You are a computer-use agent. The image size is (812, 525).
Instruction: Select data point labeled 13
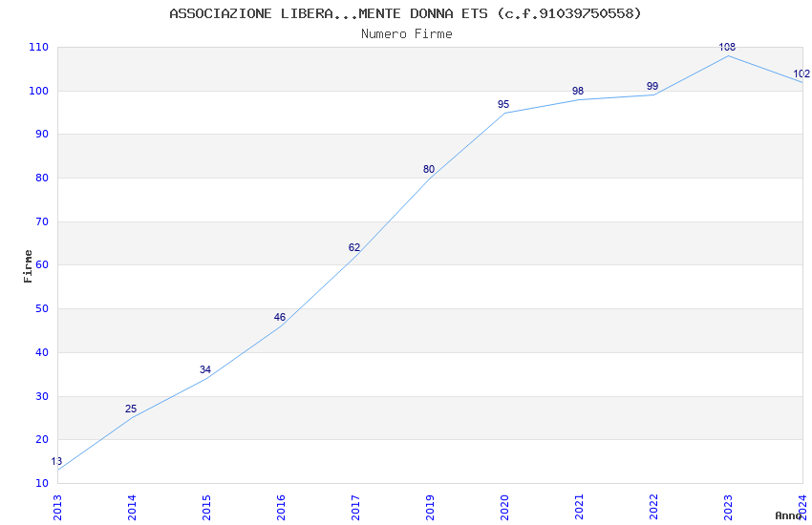56,461
